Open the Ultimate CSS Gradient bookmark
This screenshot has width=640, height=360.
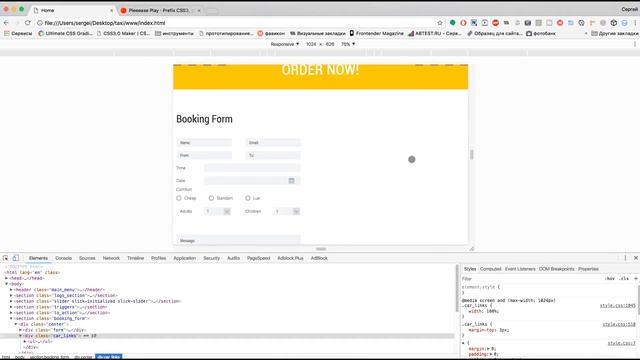point(65,33)
